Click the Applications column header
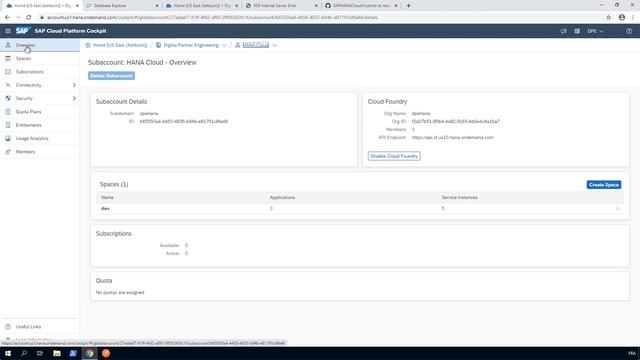Viewport: 640px width, 360px height. coord(282,198)
